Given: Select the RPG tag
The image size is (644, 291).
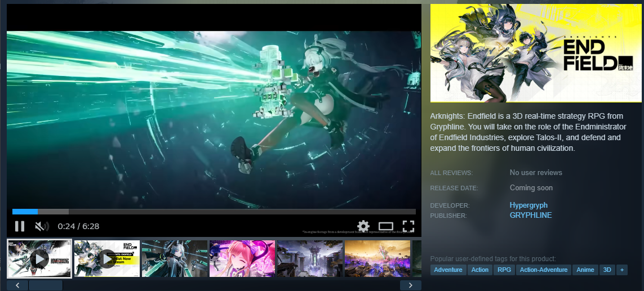Looking at the screenshot, I should point(504,270).
